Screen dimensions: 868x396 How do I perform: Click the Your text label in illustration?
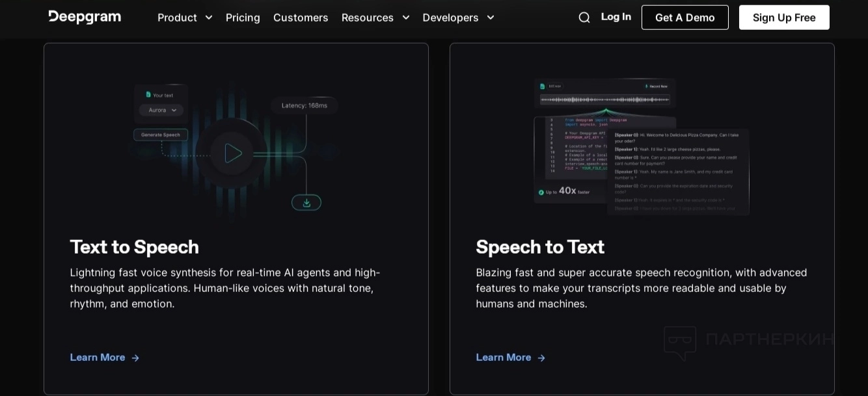click(159, 95)
